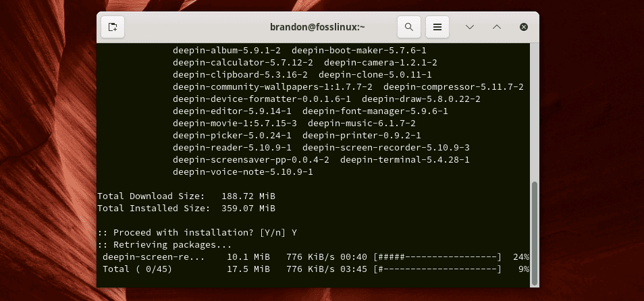Close the terminal window
Image resolution: width=644 pixels, height=301 pixels.
tap(524, 27)
